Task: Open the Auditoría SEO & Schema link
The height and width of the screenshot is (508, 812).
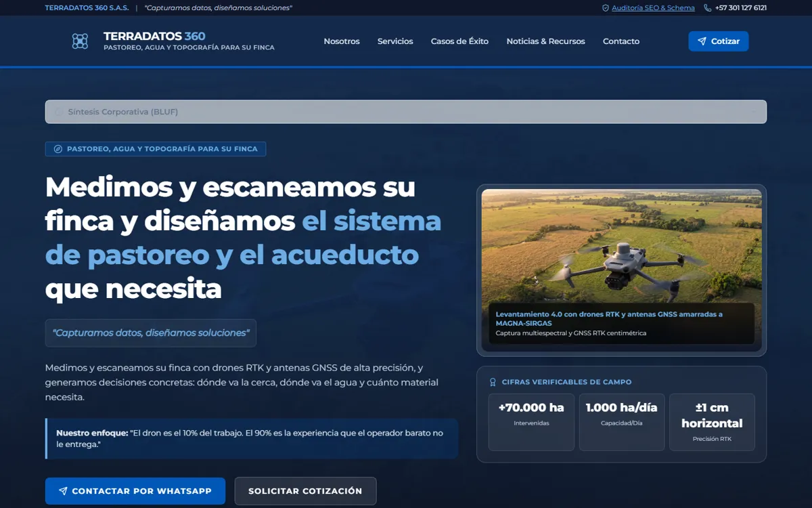Action: (653, 8)
